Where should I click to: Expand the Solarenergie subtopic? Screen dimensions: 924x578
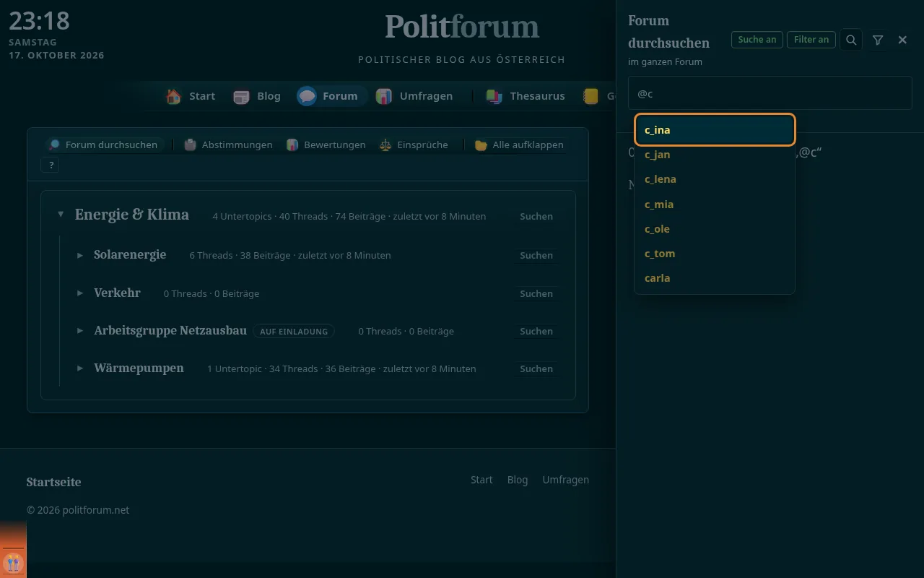[80, 255]
